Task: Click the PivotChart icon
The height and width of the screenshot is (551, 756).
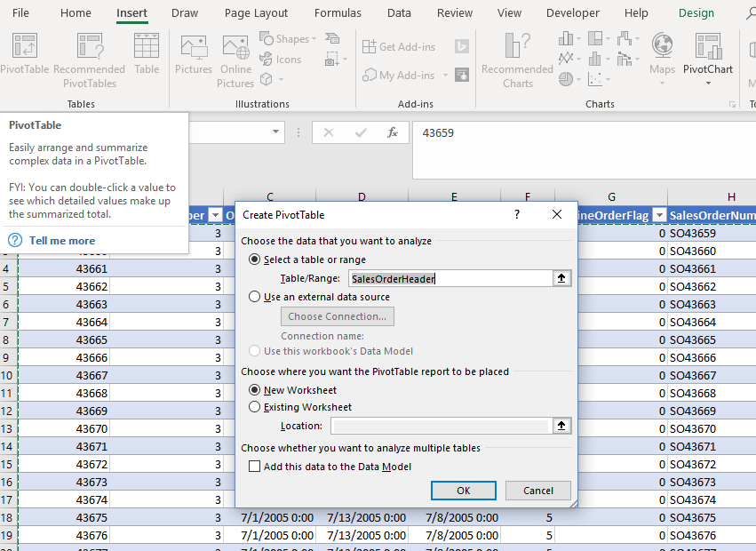Action: pos(708,46)
